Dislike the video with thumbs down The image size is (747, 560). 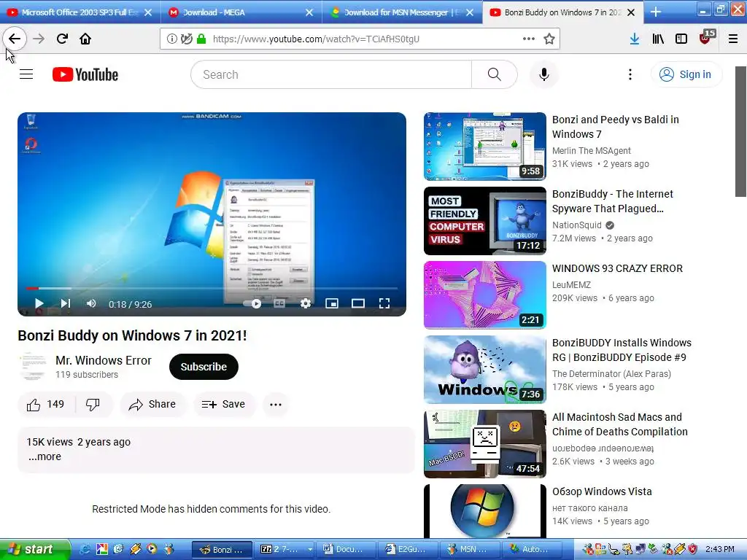[x=93, y=404]
